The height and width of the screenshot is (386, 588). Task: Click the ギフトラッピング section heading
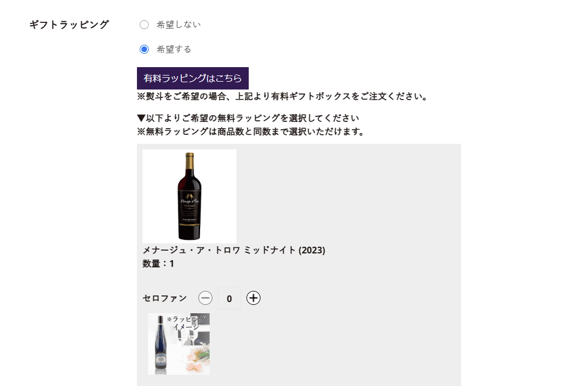click(x=69, y=25)
